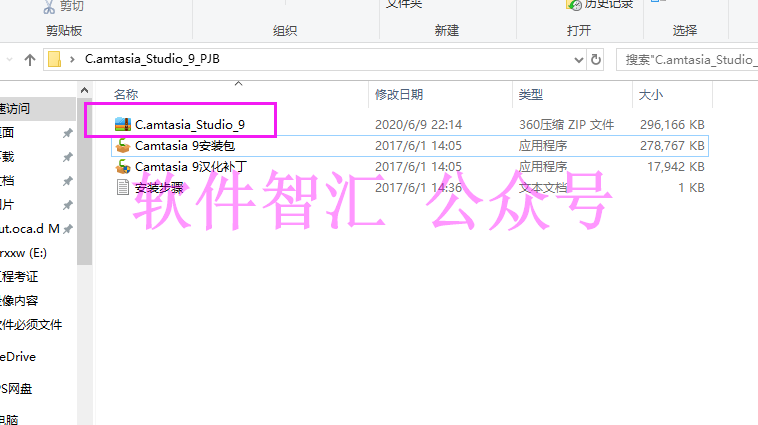The height and width of the screenshot is (425, 758).
Task: Open the 档 documents sidebar item
Action: (7, 181)
